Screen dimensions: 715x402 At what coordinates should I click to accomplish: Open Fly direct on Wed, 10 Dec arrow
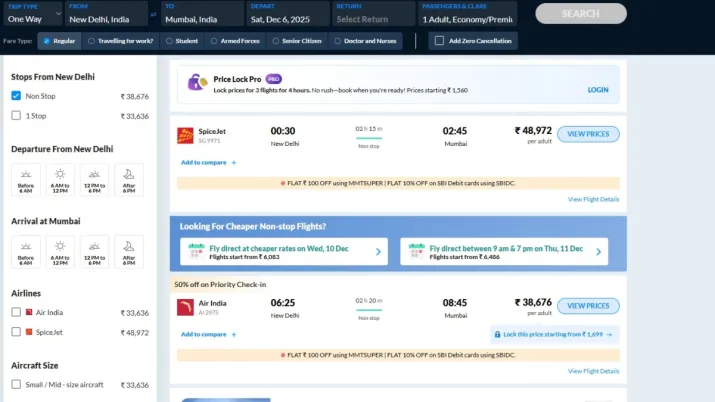pos(378,252)
